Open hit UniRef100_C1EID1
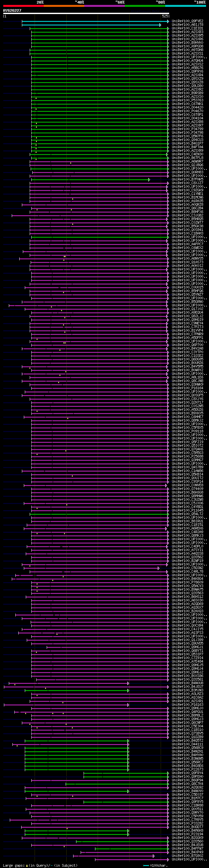This screenshot has width=209, height=868. coord(187,28)
